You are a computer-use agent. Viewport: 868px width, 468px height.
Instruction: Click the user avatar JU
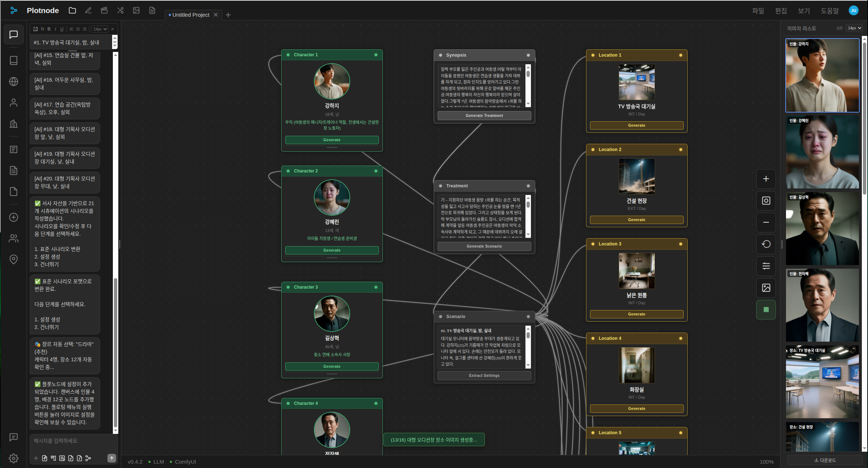(x=853, y=11)
